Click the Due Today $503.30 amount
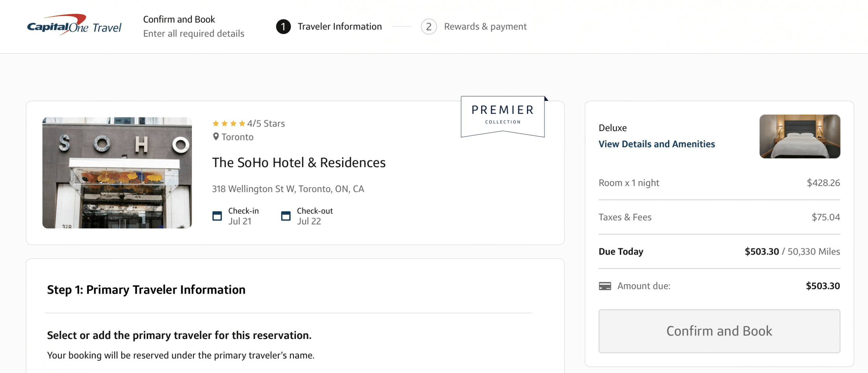Screen dimensions: 868x373 (x=762, y=251)
